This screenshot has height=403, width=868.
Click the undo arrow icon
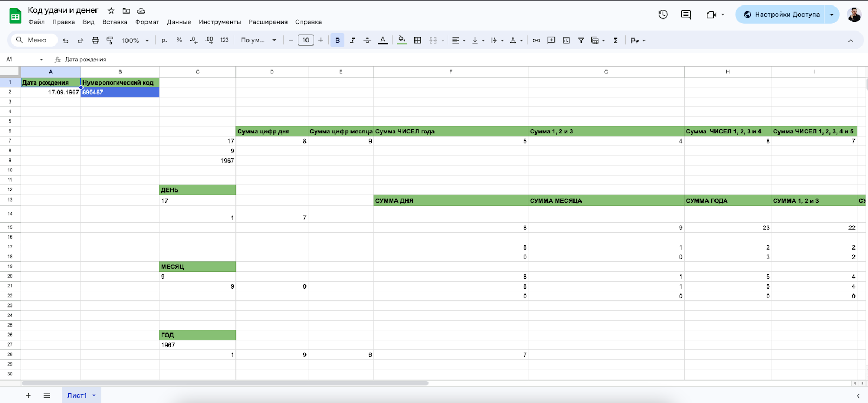point(66,41)
